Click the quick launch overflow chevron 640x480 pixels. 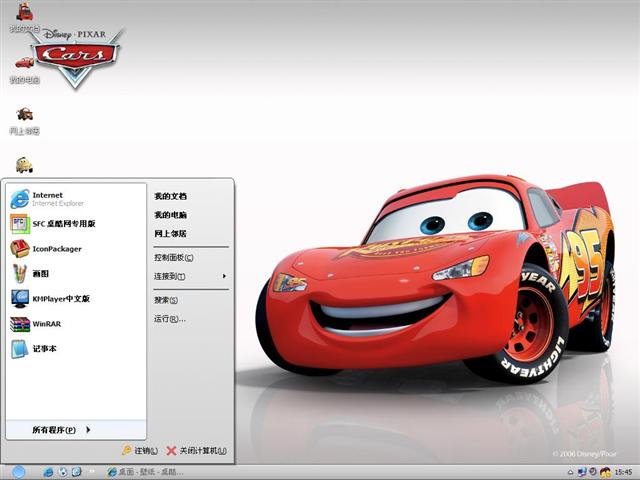[x=92, y=471]
